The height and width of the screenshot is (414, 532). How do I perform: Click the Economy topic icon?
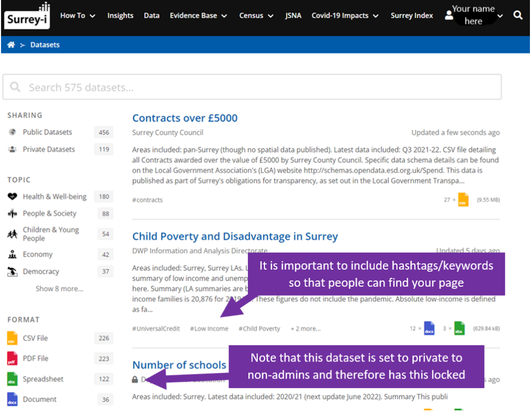coord(12,254)
